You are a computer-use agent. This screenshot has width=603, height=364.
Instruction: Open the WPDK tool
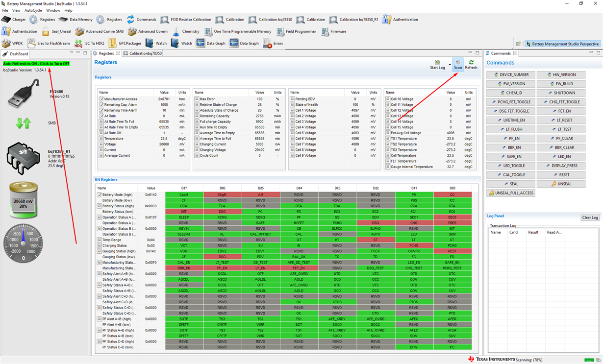(x=12, y=43)
